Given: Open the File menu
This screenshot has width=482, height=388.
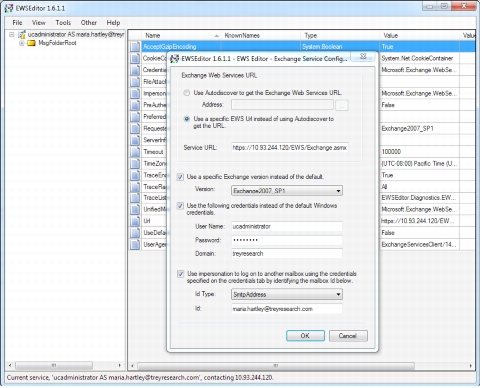Looking at the screenshot, I should tap(17, 23).
